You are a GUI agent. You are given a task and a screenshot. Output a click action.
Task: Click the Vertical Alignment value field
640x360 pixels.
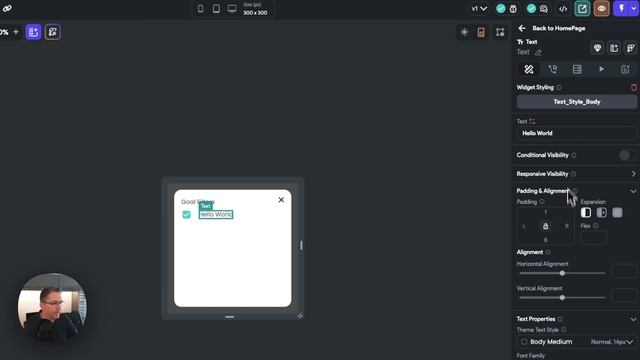(624, 296)
